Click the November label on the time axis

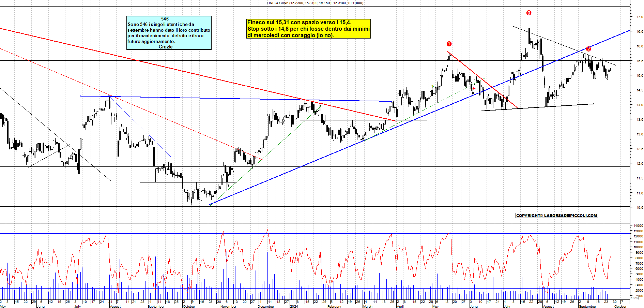(228, 306)
